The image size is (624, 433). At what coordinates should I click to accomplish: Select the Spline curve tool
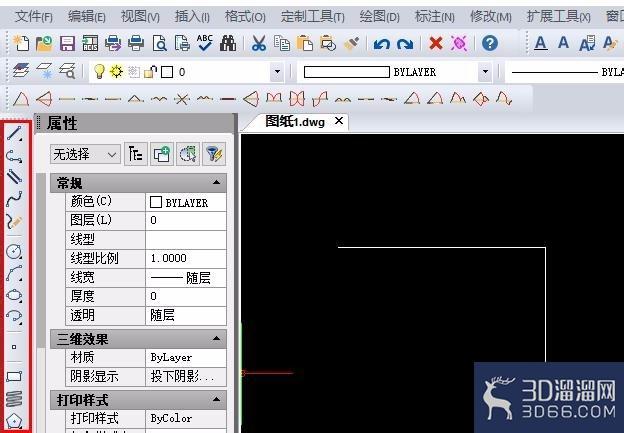[14, 199]
